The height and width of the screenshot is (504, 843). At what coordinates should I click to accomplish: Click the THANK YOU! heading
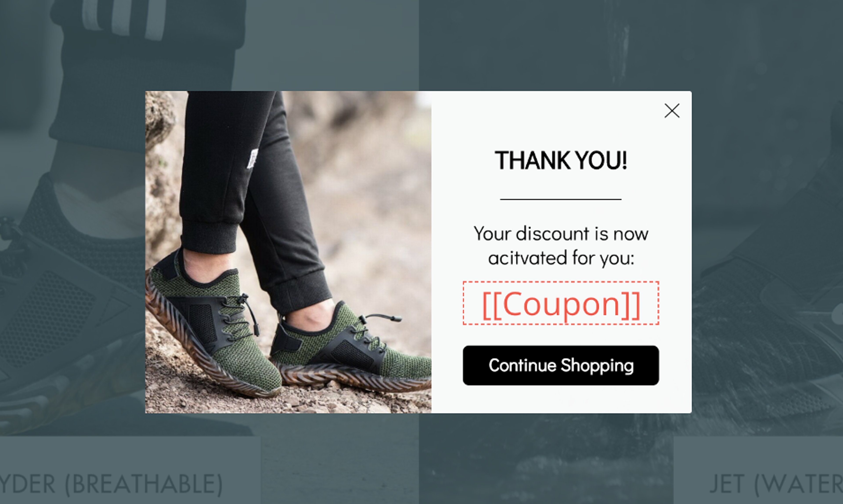pyautogui.click(x=561, y=160)
